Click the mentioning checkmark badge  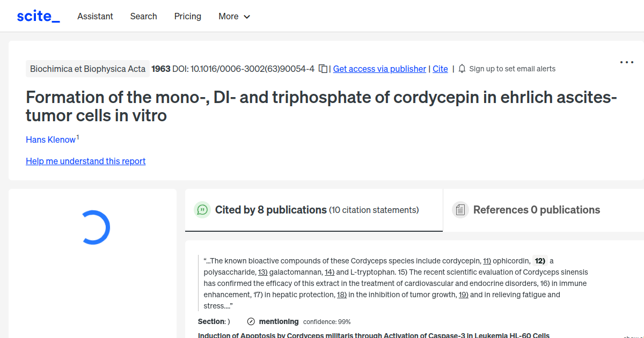point(251,321)
